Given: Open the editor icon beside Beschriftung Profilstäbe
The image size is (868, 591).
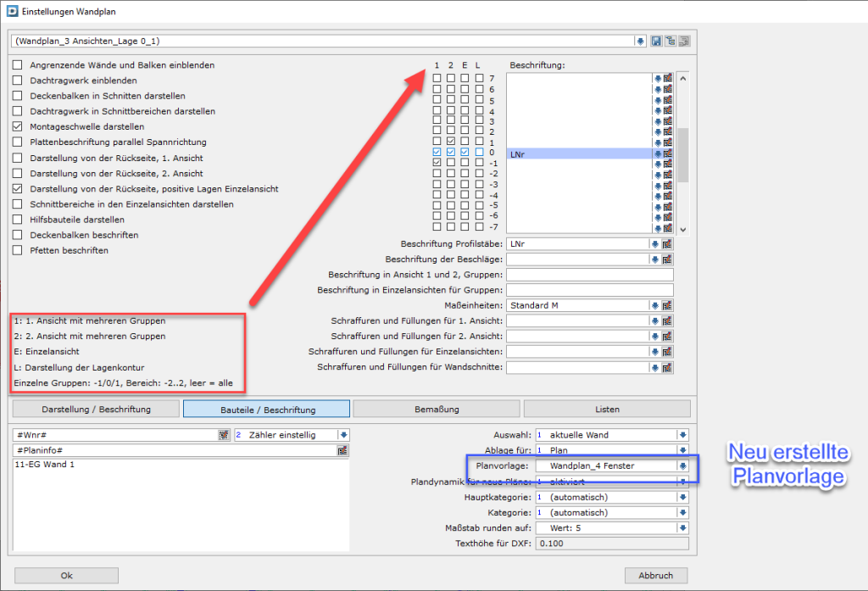Looking at the screenshot, I should pyautogui.click(x=667, y=244).
